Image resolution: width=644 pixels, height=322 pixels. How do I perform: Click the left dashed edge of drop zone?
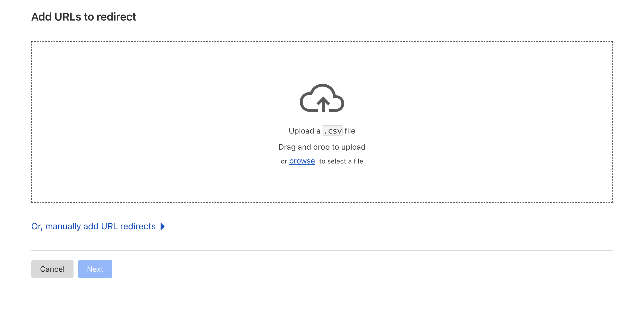click(x=32, y=122)
